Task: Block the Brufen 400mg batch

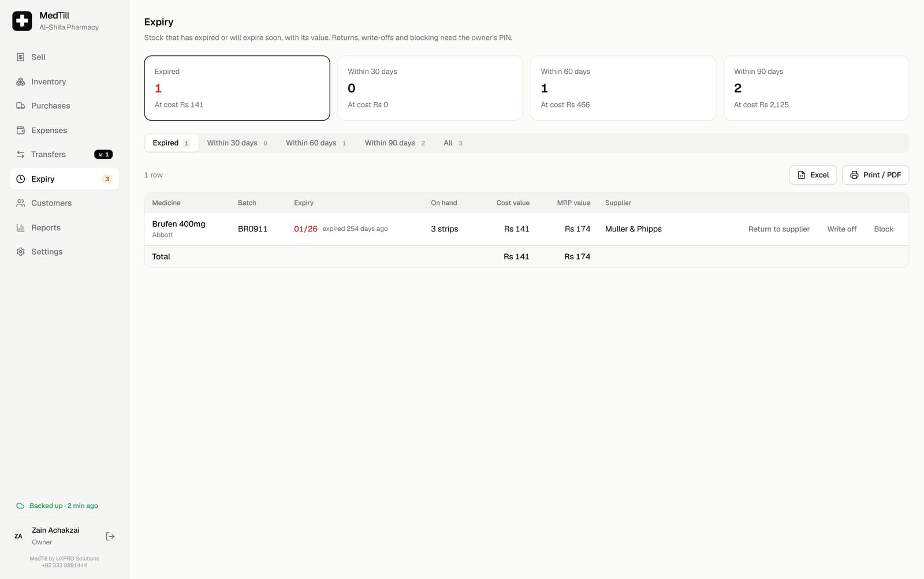Action: (884, 229)
